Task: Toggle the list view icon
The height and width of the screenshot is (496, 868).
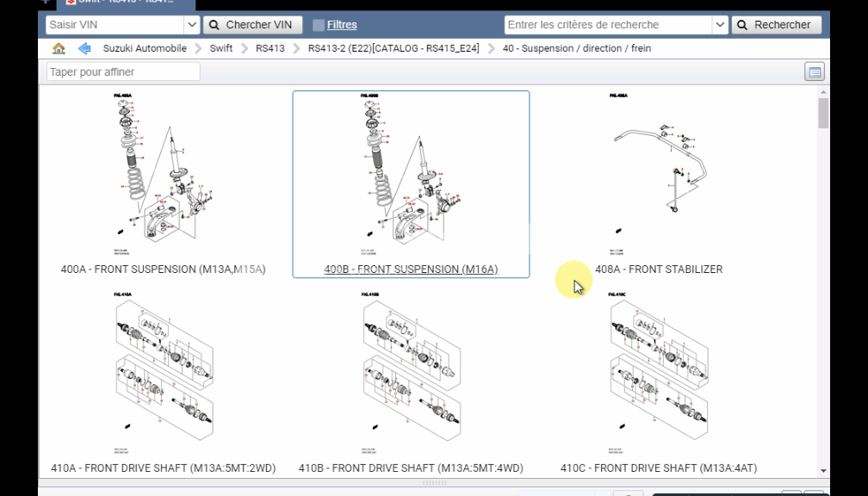Action: (815, 72)
